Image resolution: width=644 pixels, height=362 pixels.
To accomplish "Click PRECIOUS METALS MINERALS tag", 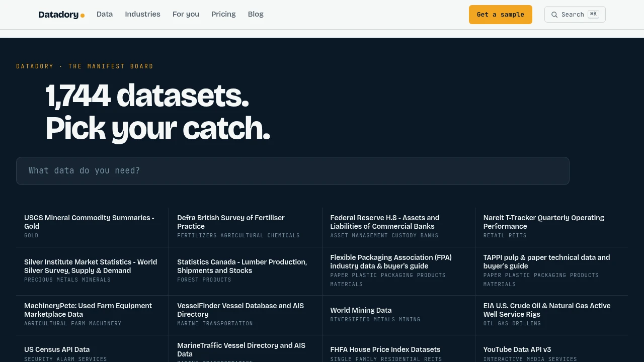I will (67, 280).
